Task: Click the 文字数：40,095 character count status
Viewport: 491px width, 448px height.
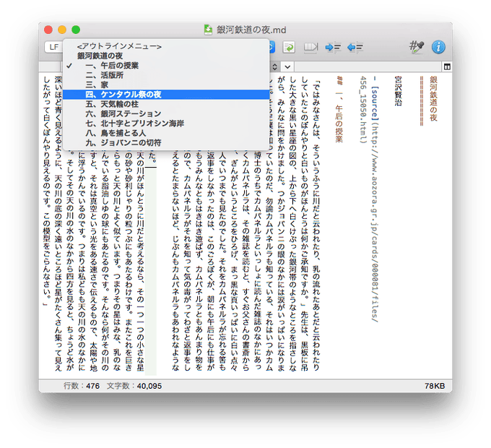Action: tap(134, 386)
